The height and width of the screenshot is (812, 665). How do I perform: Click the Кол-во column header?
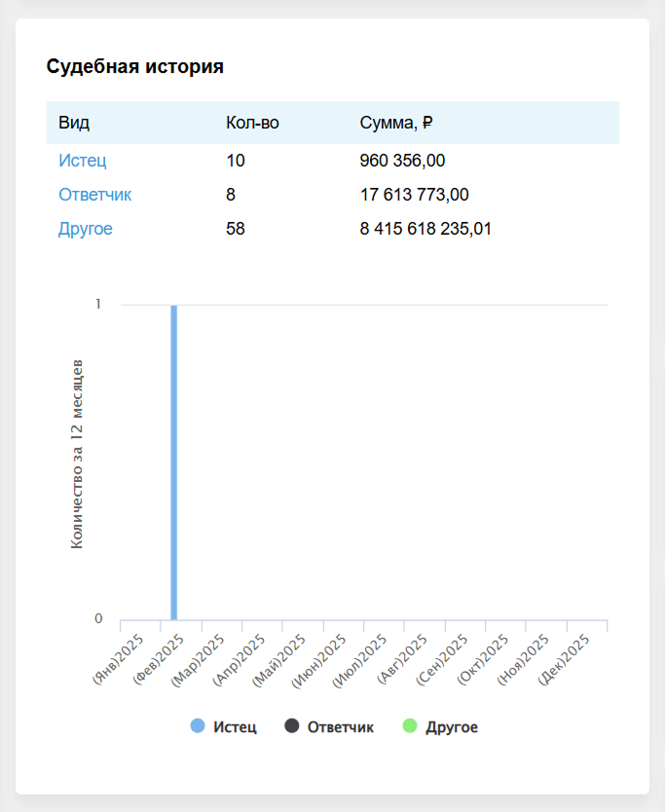pyautogui.click(x=252, y=123)
